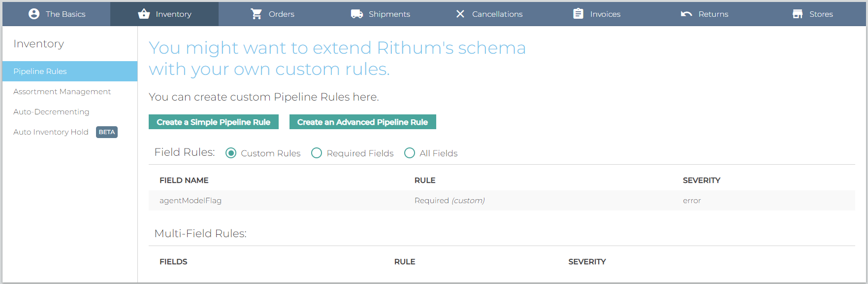Open Assortment Management in sidebar
868x284 pixels.
pyautogui.click(x=62, y=91)
